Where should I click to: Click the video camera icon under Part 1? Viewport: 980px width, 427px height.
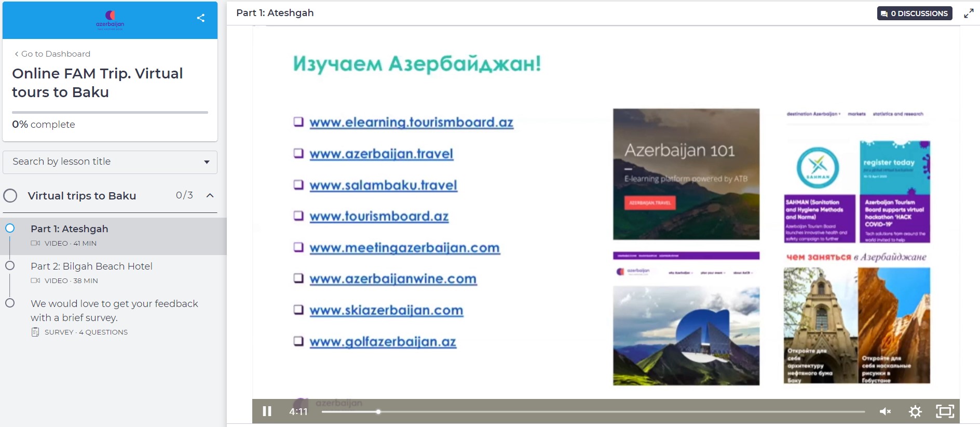click(35, 243)
